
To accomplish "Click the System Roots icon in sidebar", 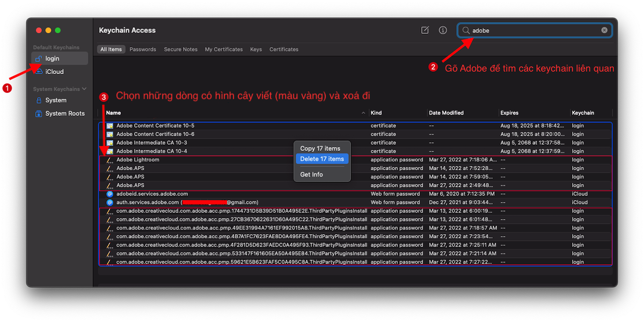I will pyautogui.click(x=38, y=113).
